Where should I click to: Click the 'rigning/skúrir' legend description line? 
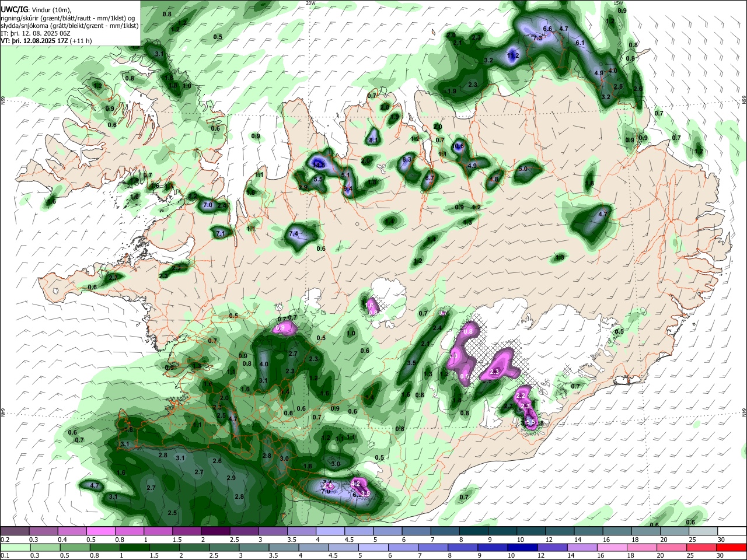click(69, 17)
